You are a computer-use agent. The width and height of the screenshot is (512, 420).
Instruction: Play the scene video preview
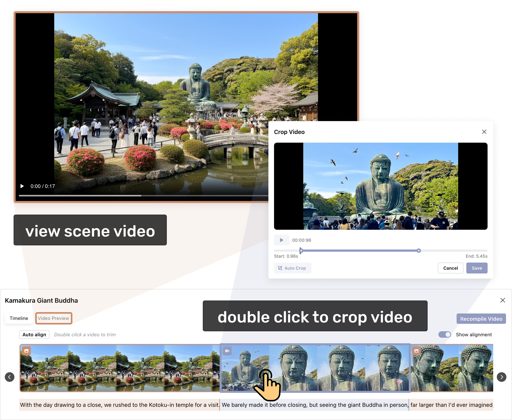tap(22, 186)
